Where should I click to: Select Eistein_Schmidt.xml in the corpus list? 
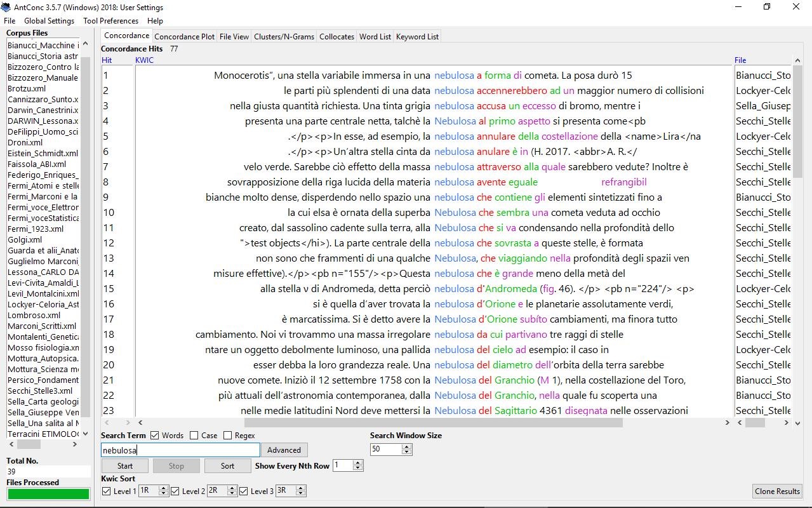(43, 154)
